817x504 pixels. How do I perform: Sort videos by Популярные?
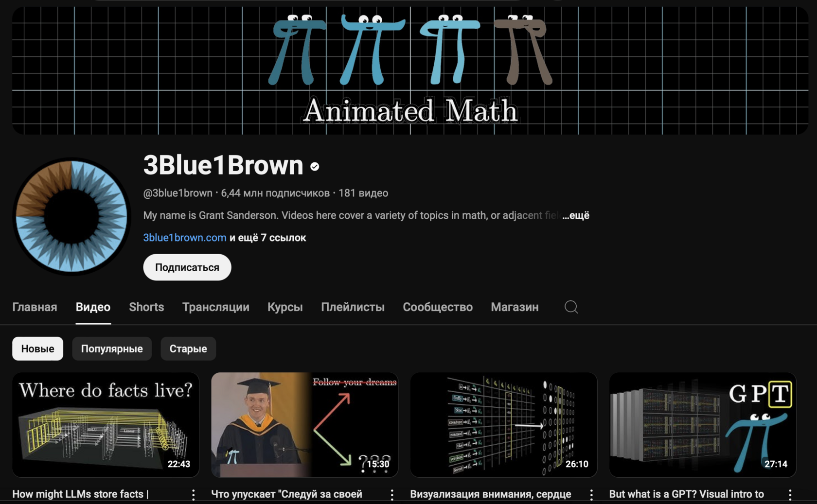pos(112,348)
